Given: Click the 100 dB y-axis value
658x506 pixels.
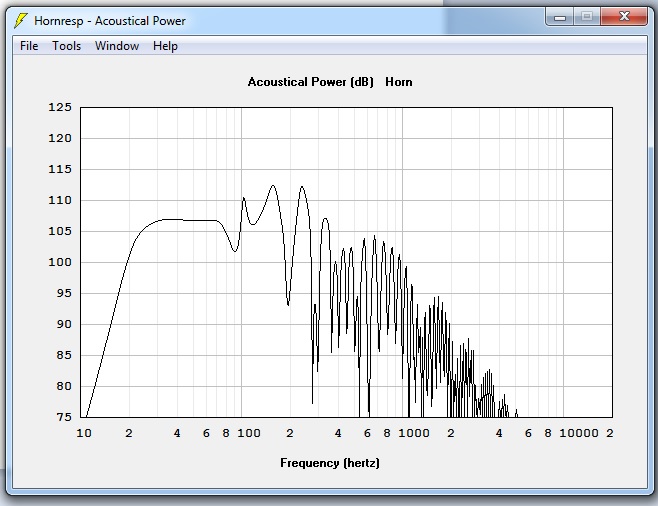Looking at the screenshot, I should click(x=60, y=262).
